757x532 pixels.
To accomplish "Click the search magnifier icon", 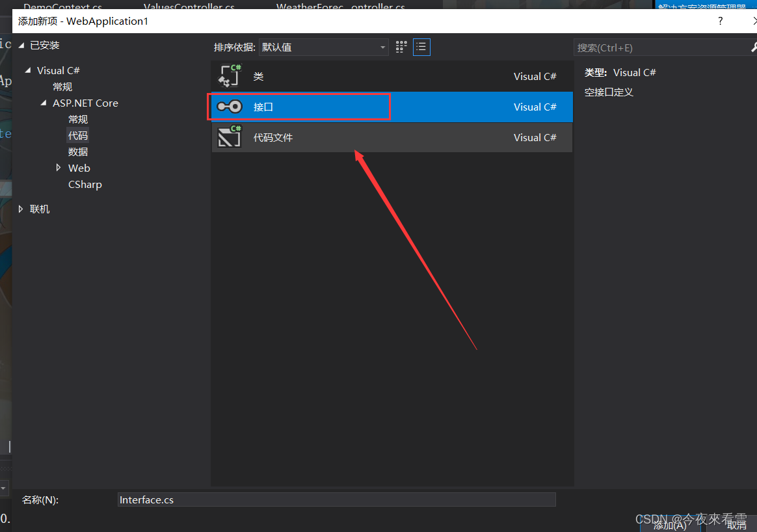I will click(x=753, y=47).
